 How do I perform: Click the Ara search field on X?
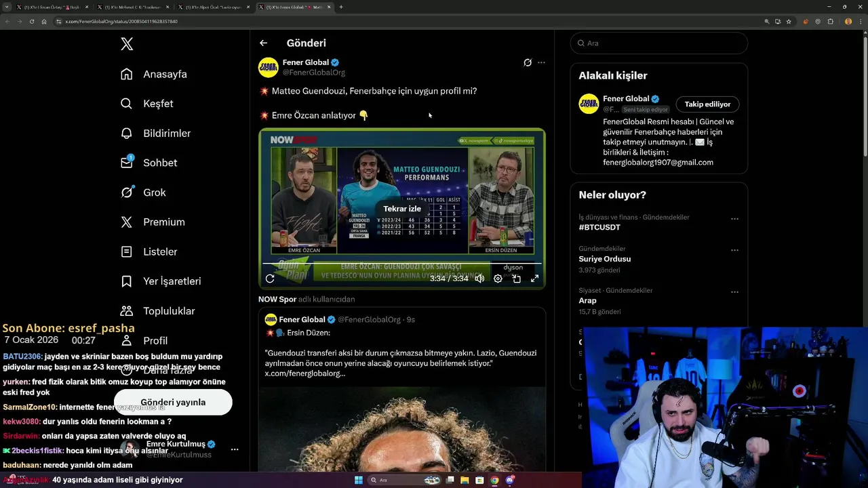tap(658, 43)
